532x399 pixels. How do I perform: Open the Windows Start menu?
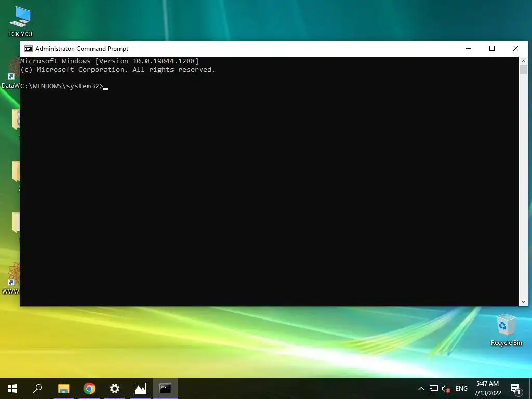12,389
